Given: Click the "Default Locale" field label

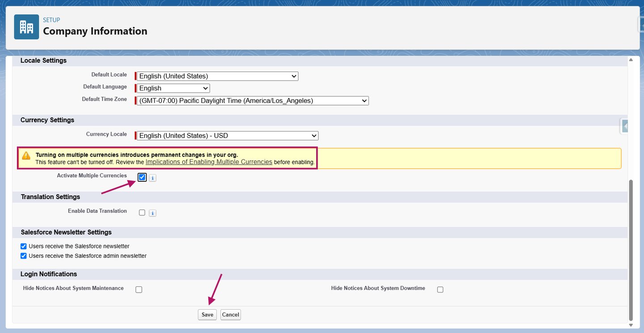Looking at the screenshot, I should pyautogui.click(x=109, y=74).
